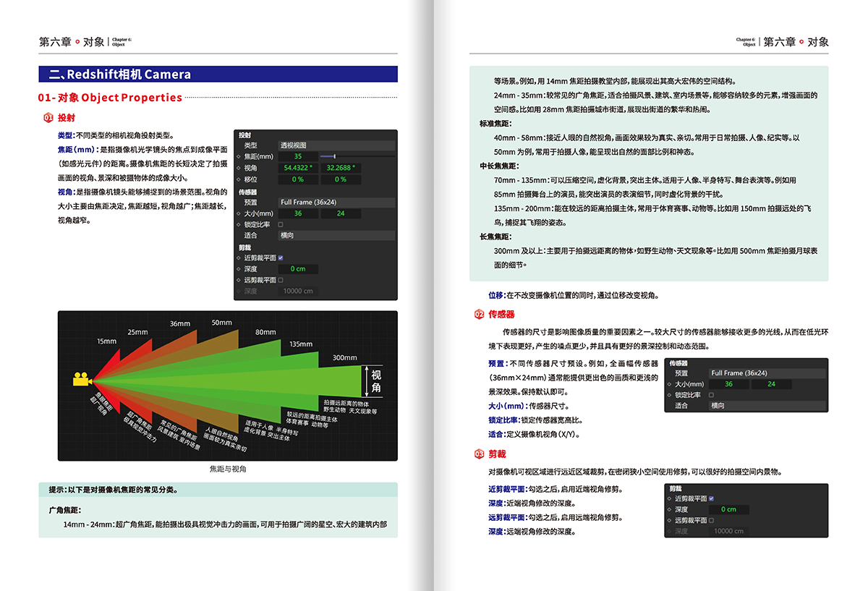The image size is (868, 591).
Task: Check 远剪裁平面 in the panel containing 投射 settings
Action: pyautogui.click(x=281, y=280)
